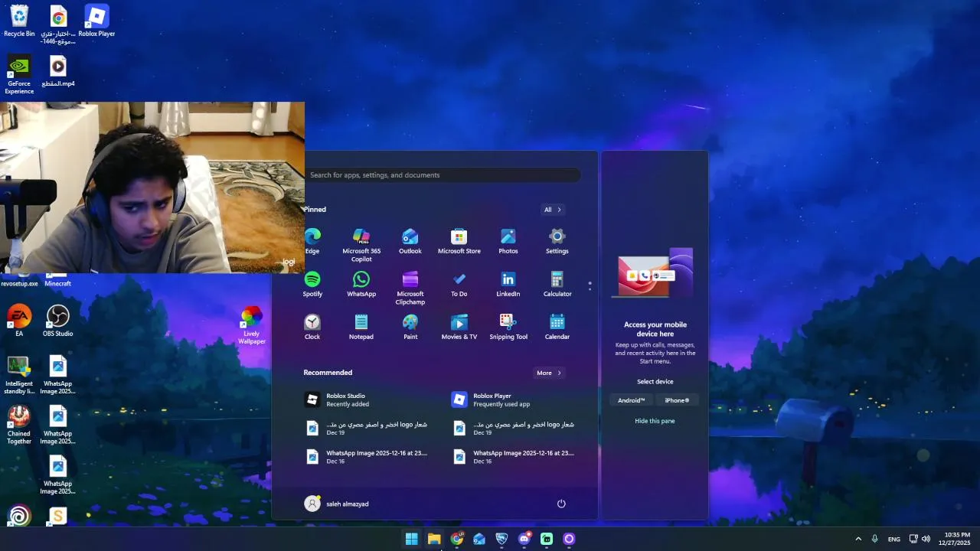
Task: Open Microsoft Store pinned app
Action: 459,240
